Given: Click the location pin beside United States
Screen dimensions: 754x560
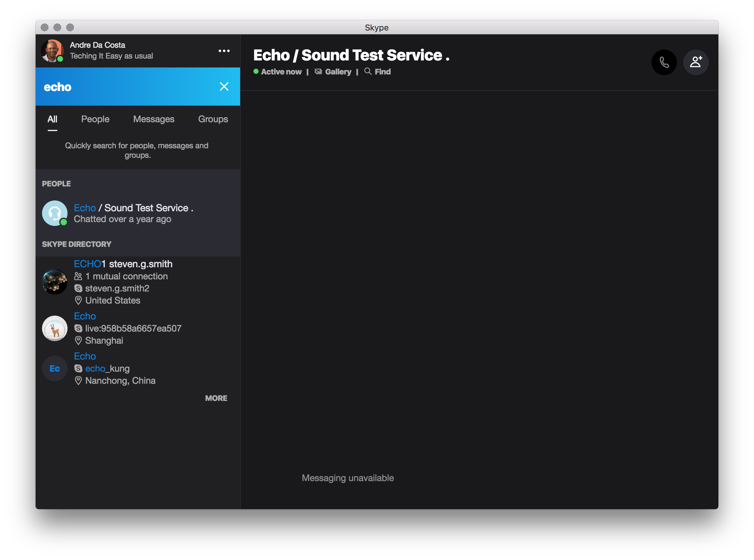Looking at the screenshot, I should click(x=78, y=301).
